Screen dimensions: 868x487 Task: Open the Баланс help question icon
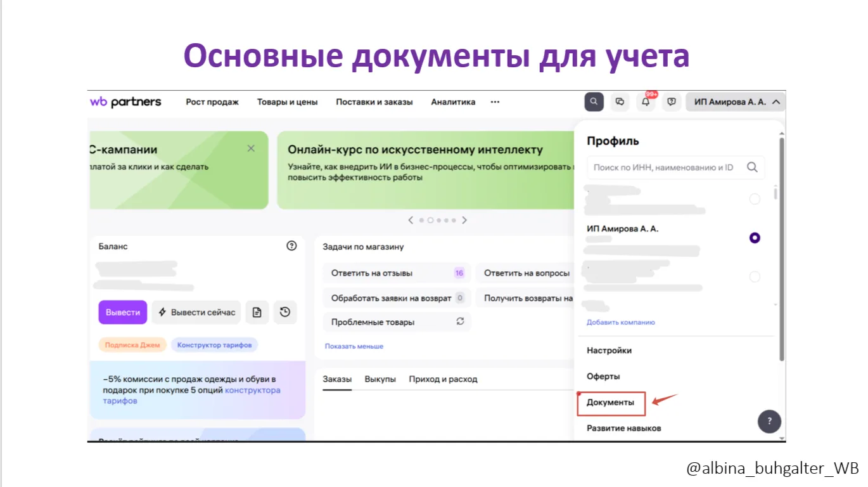pos(291,246)
